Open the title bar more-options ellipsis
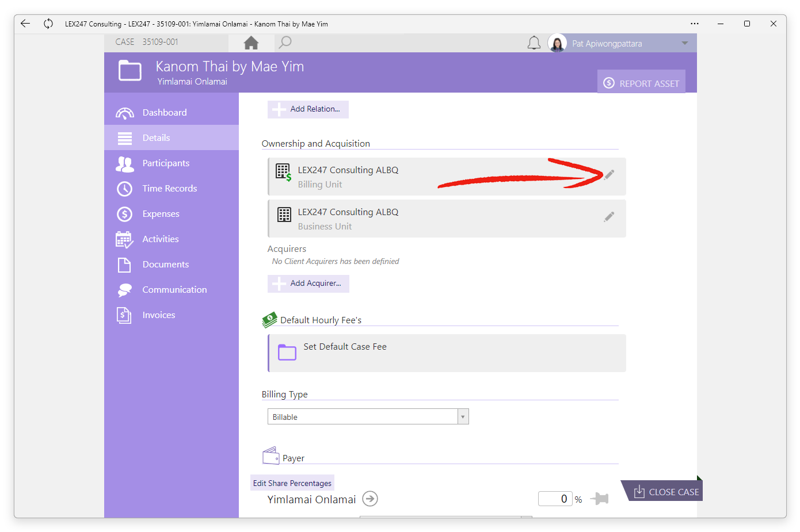The height and width of the screenshot is (532, 800). coord(695,24)
